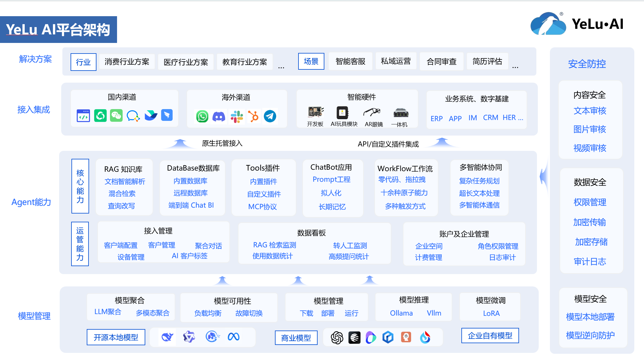Click the WeChat icon in 国内渠道
The width and height of the screenshot is (644, 362).
point(116,116)
